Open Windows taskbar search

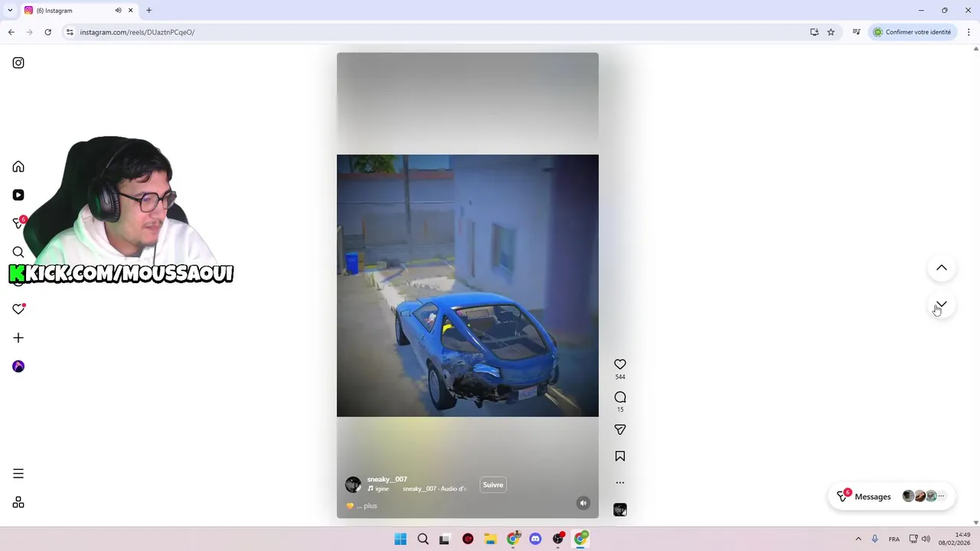click(x=423, y=540)
